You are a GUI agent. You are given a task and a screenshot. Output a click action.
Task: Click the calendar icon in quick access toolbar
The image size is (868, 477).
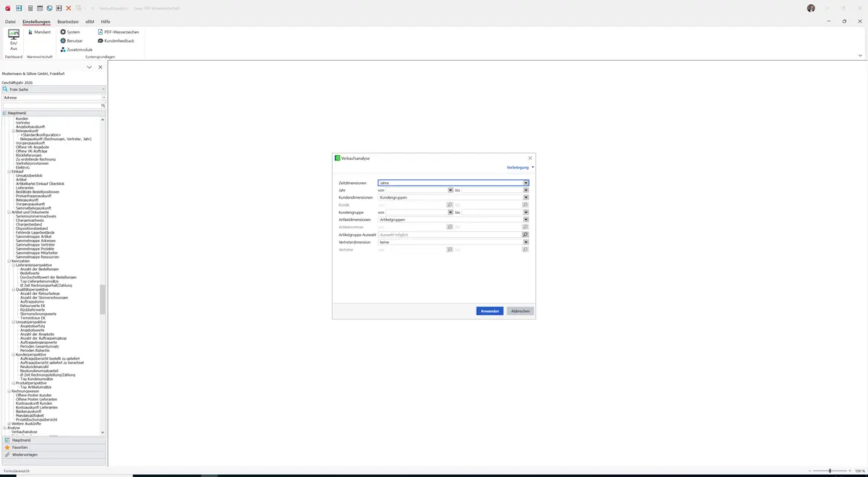click(x=40, y=8)
